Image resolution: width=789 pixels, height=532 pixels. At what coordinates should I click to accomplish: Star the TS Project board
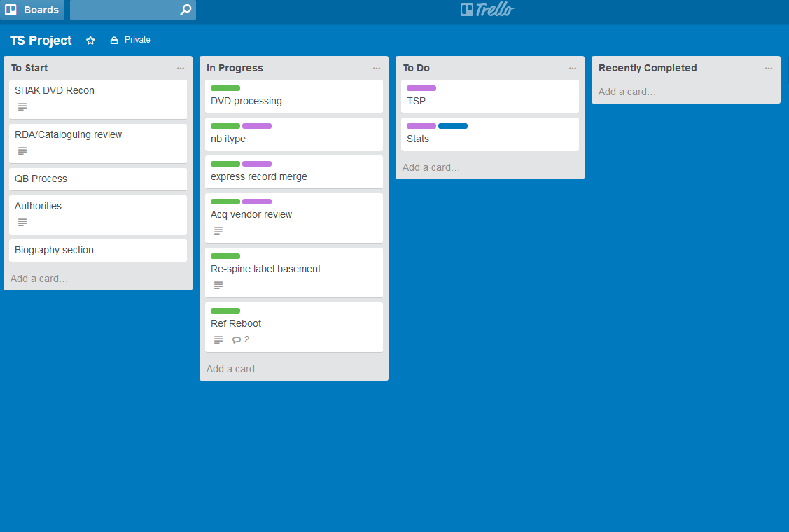coord(90,41)
